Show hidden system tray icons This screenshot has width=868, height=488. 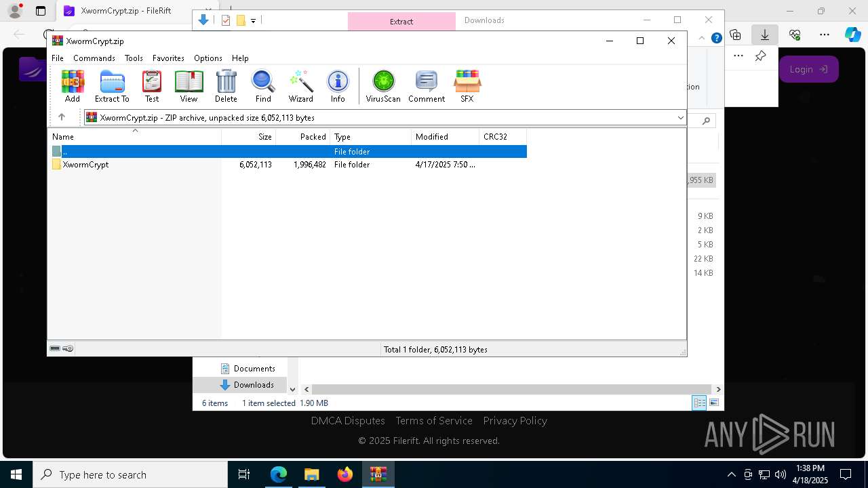point(731,474)
